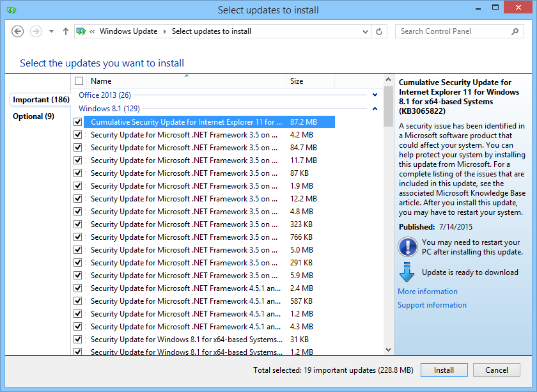This screenshot has width=537, height=392.
Task: Click the blue download arrow icon
Action: click(x=407, y=272)
